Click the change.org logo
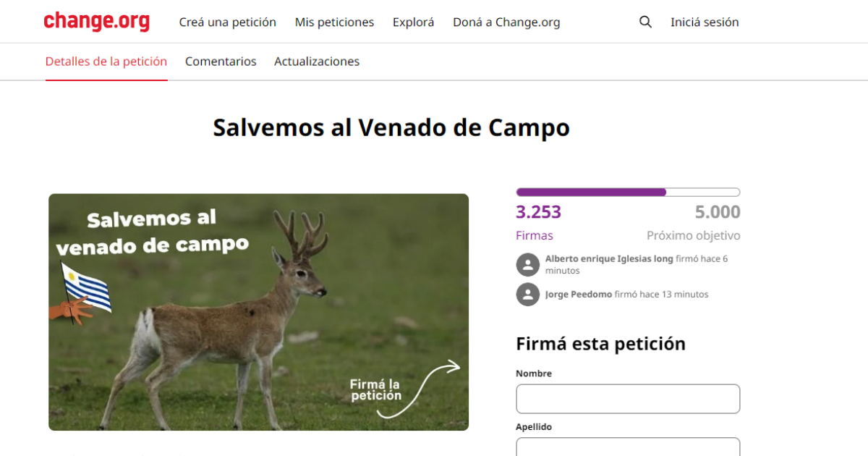The image size is (868, 456). pyautogui.click(x=97, y=22)
